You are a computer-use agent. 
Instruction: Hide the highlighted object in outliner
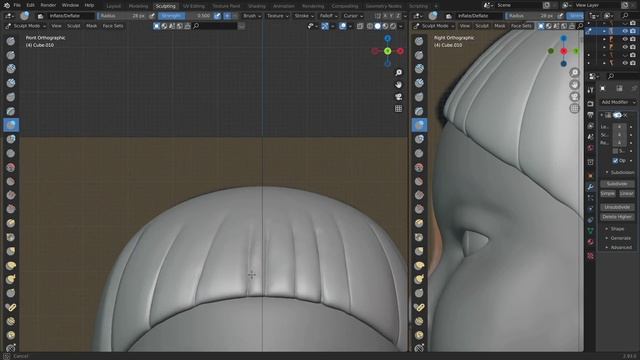click(625, 31)
